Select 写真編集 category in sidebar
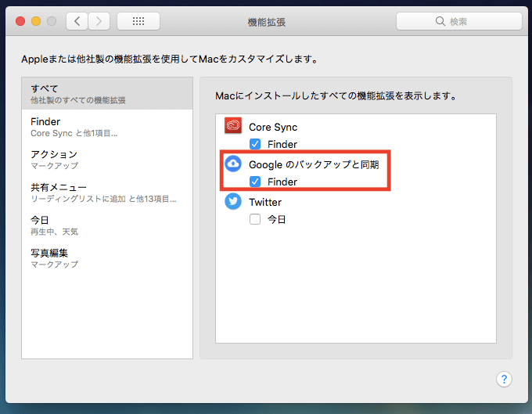This screenshot has height=414, width=532. pyautogui.click(x=107, y=258)
